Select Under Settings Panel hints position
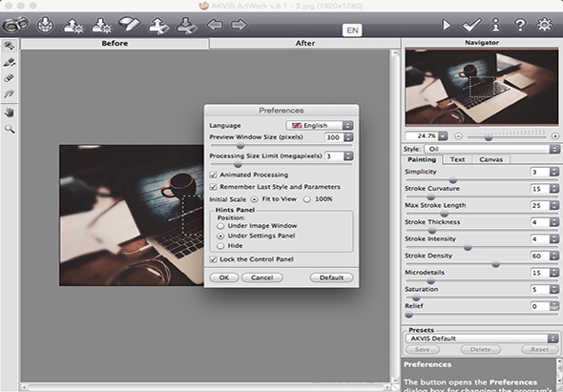Viewport: 563px width, 392px height. (x=220, y=237)
